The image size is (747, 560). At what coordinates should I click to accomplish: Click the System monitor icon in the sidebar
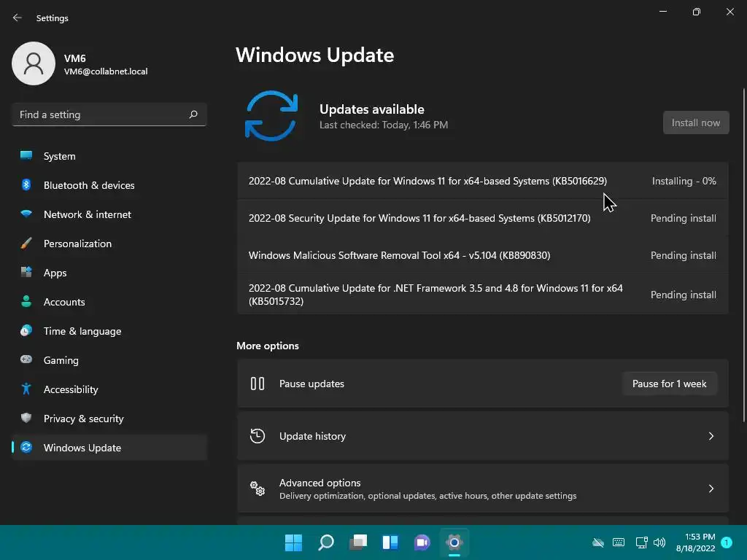coord(26,156)
